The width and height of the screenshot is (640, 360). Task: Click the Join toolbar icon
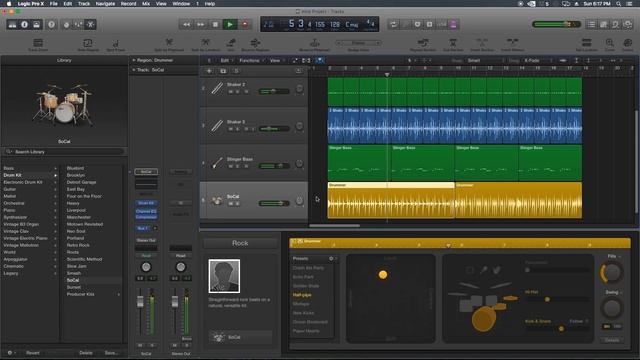click(231, 43)
